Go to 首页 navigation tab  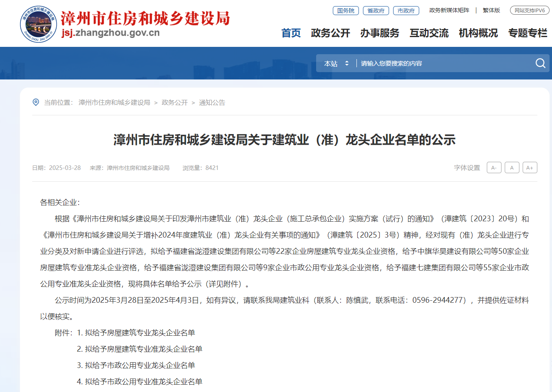pyautogui.click(x=291, y=33)
